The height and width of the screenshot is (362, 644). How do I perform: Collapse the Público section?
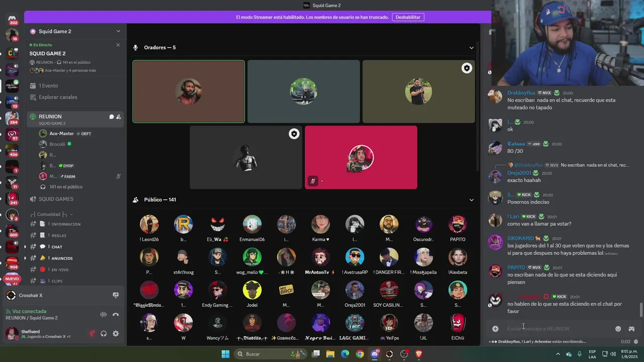point(471,200)
